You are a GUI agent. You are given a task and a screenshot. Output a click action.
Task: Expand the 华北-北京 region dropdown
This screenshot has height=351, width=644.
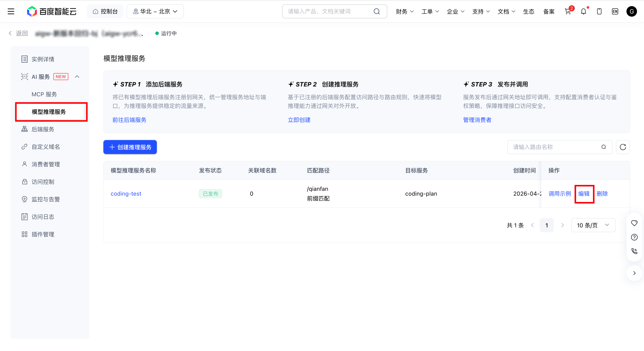pos(155,11)
